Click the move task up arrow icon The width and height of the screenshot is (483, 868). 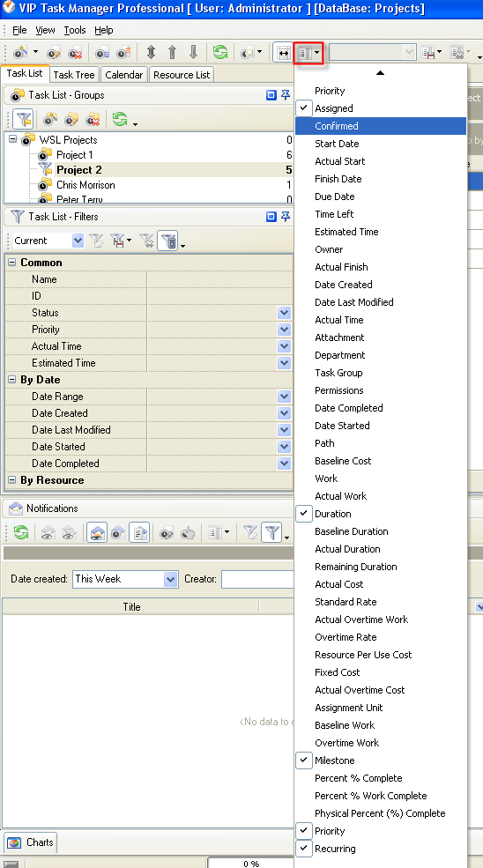172,53
